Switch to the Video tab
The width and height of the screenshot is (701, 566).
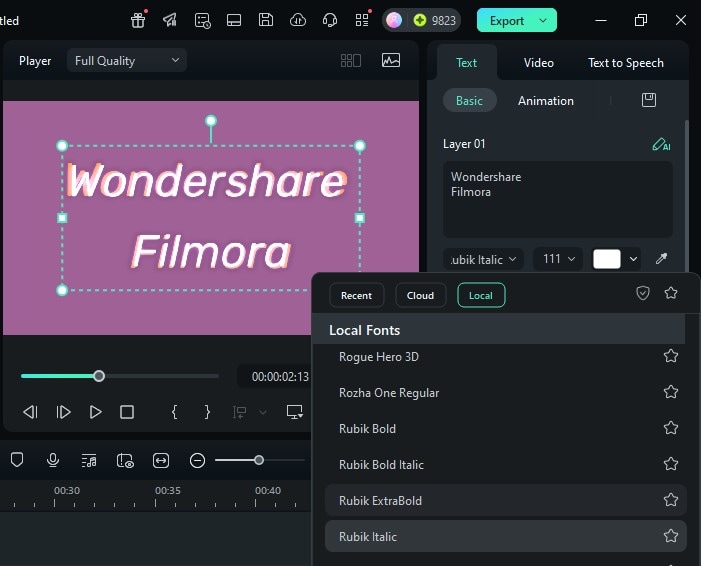click(x=539, y=63)
